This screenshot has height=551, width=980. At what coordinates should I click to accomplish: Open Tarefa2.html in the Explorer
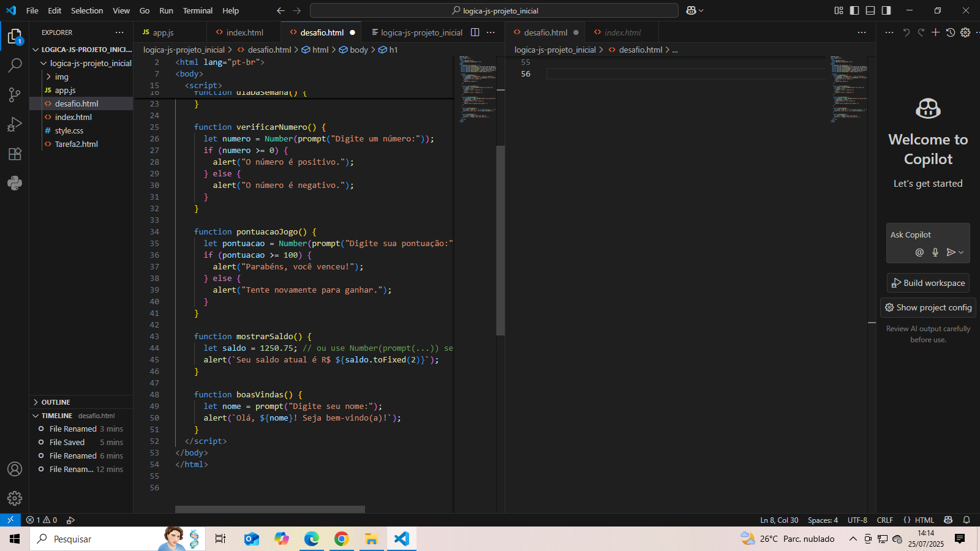81,144
